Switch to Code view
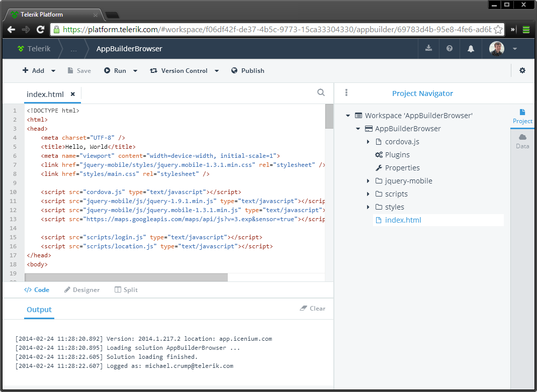 click(37, 289)
